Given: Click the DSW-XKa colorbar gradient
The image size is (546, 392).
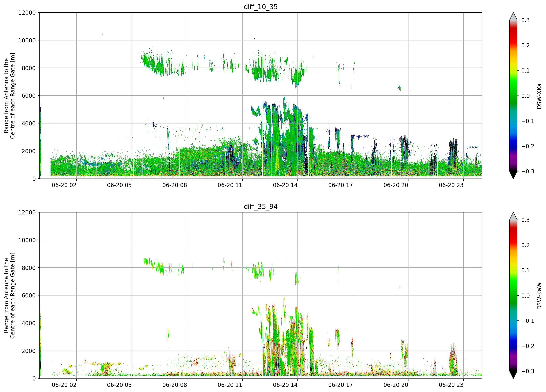Looking at the screenshot, I should 513,96.
